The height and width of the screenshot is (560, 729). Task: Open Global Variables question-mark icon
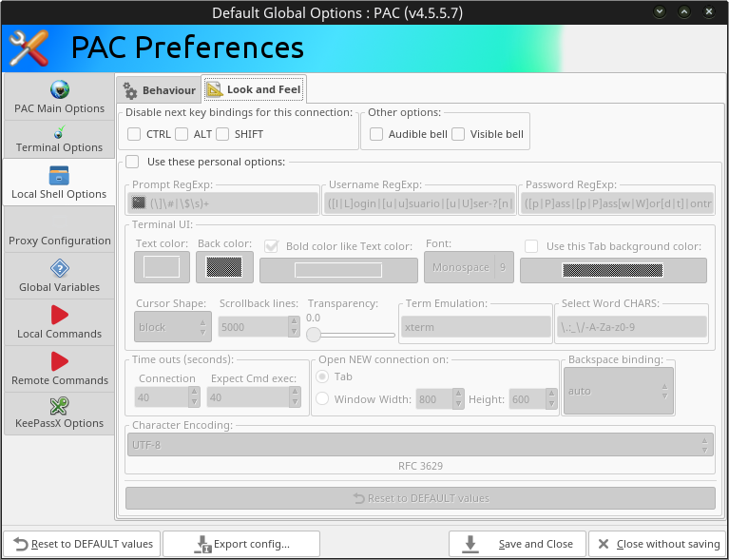[60, 268]
